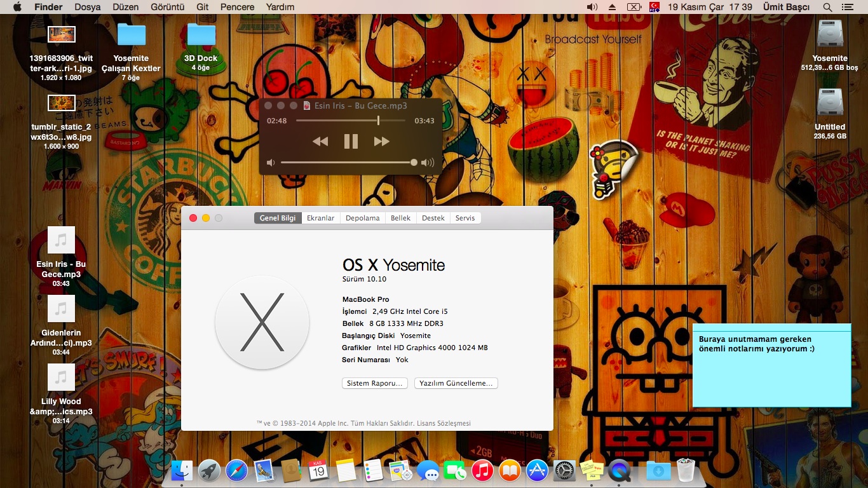Switch to Destek tab

point(433,218)
